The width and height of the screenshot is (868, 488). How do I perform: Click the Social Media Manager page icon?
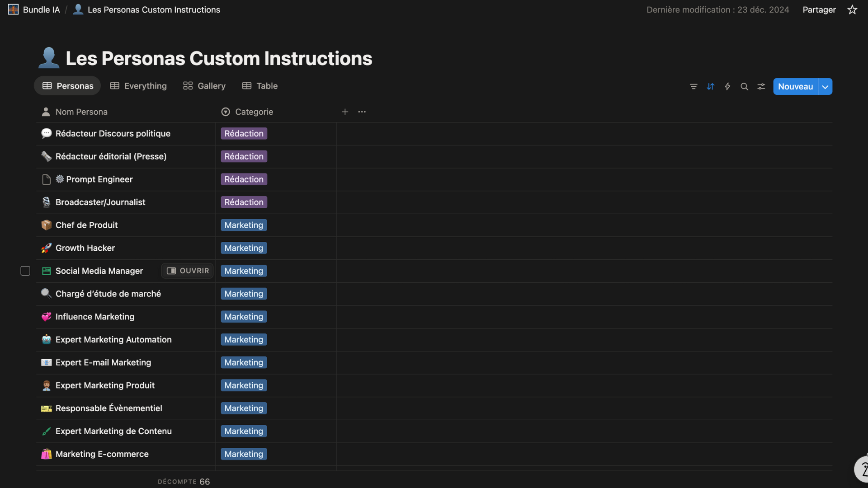(x=46, y=271)
